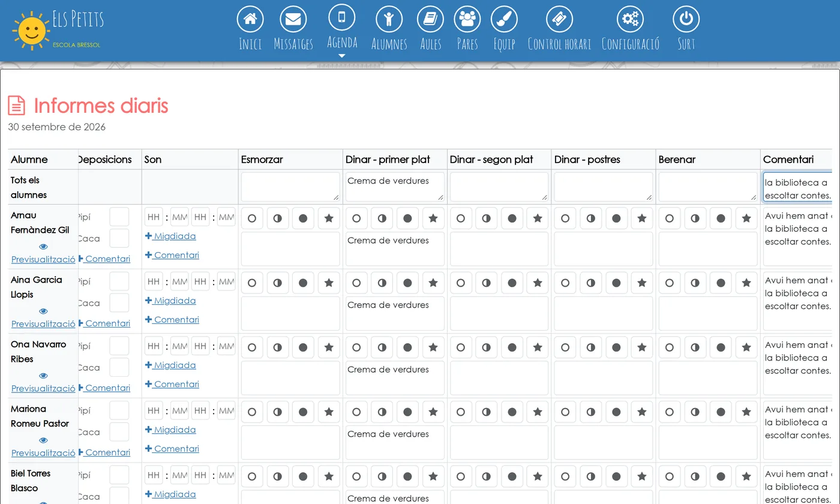Click eye icon under Aina Garcia Llopis
The image size is (840, 504).
point(43,311)
